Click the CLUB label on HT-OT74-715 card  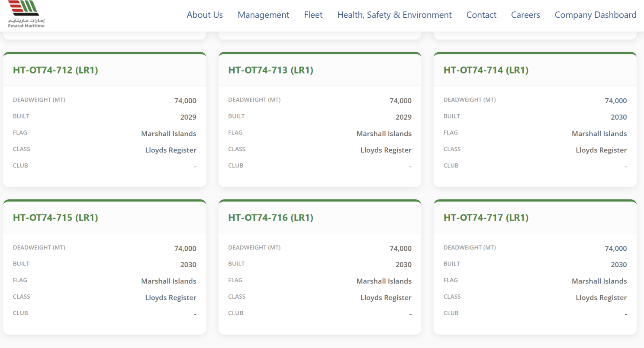[x=20, y=313]
